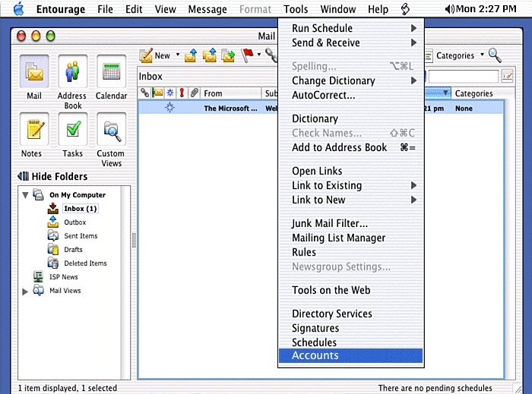Choose Tools on the Web
Image resolution: width=532 pixels, height=394 pixels.
coord(351,290)
